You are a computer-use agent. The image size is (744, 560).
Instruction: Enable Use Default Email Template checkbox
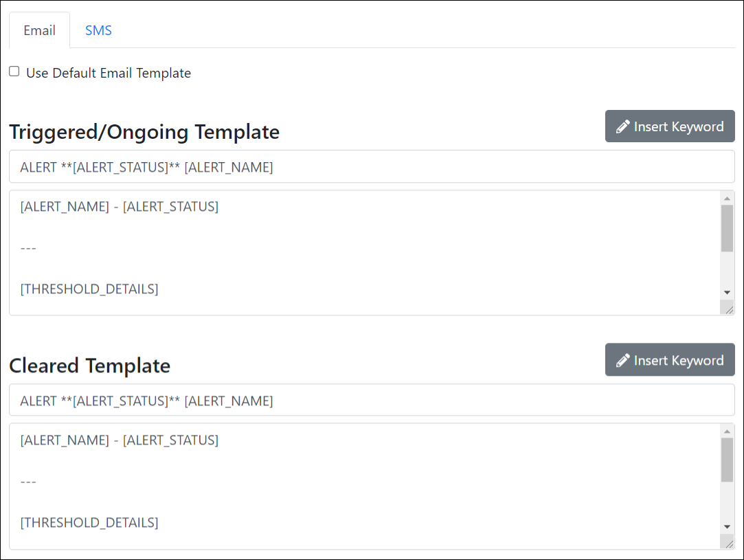click(x=14, y=71)
